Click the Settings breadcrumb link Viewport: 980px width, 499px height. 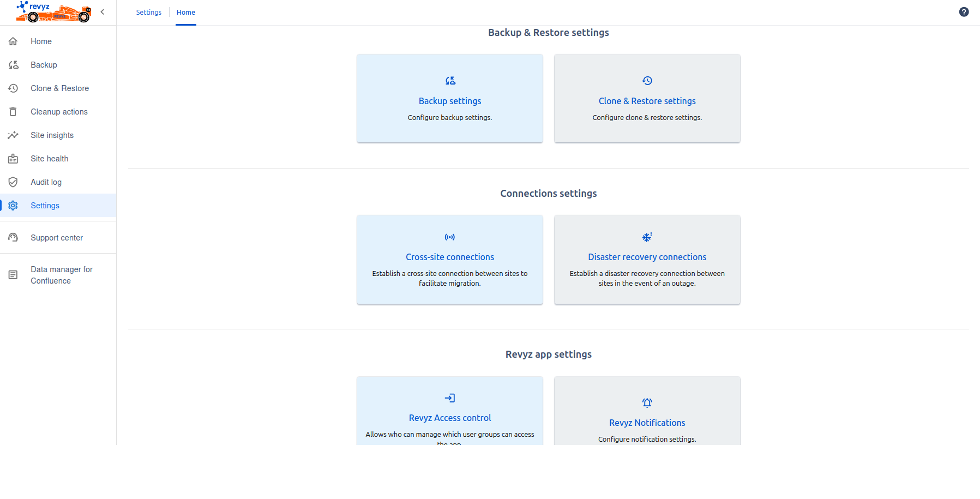pos(148,13)
